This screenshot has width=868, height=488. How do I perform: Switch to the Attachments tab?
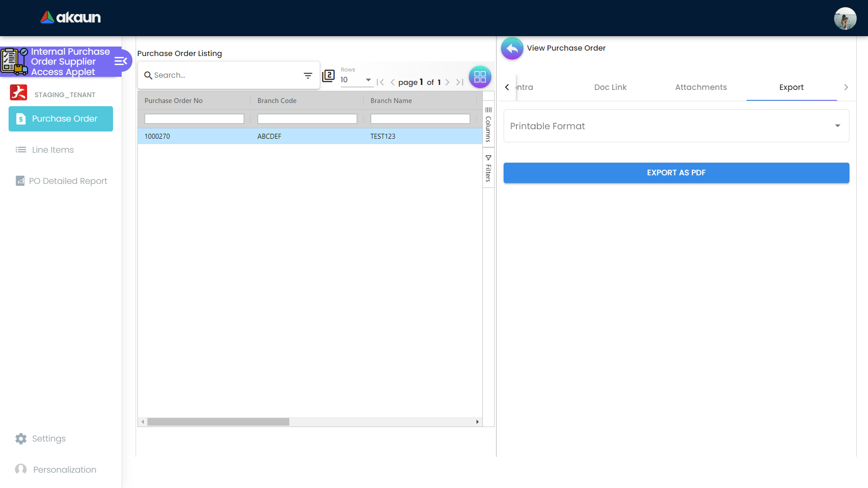coord(701,87)
